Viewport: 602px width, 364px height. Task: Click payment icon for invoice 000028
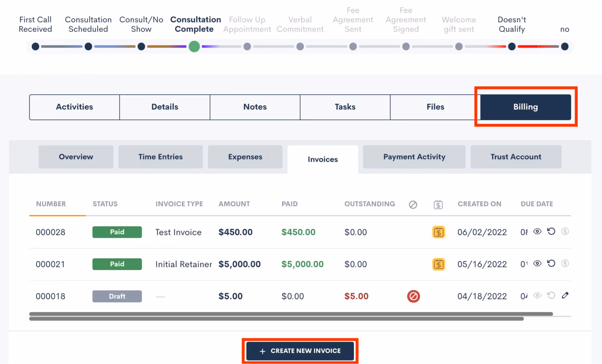pos(438,232)
